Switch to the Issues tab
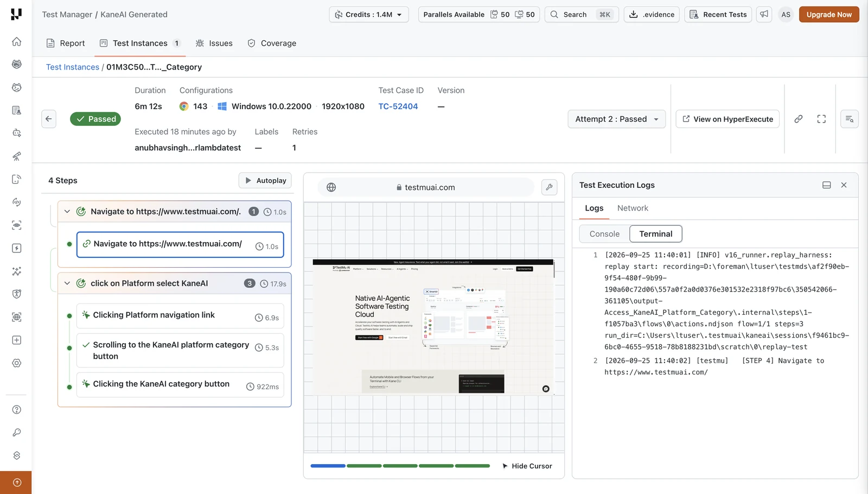 point(214,43)
